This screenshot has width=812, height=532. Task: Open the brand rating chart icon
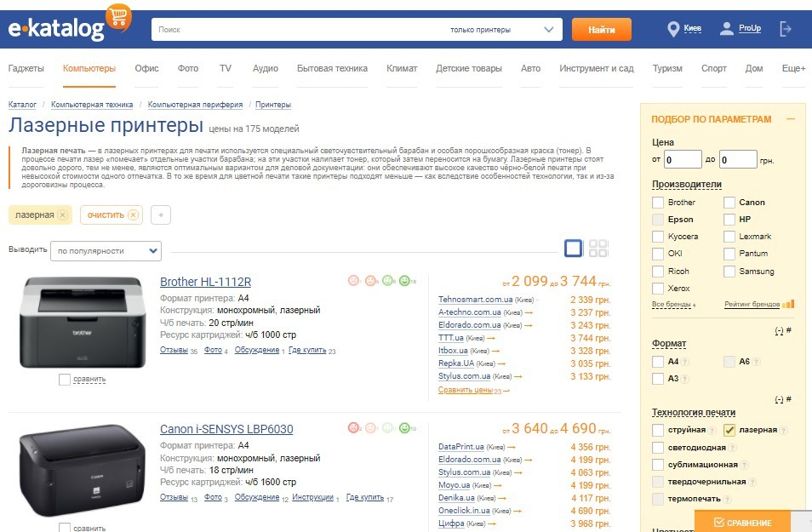click(788, 304)
